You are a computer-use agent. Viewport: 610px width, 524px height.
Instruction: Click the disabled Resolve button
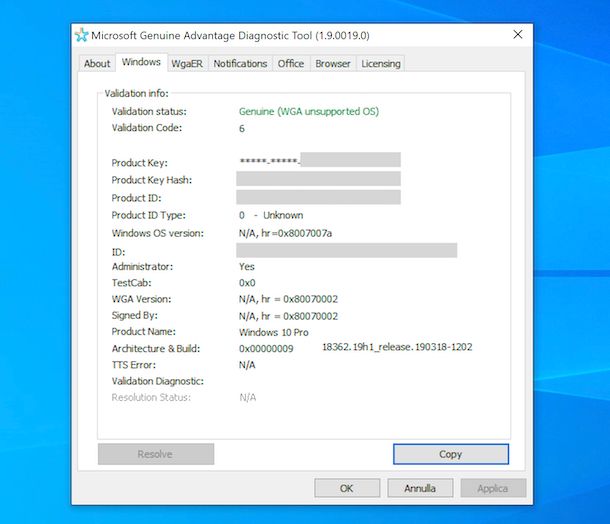[x=156, y=454]
